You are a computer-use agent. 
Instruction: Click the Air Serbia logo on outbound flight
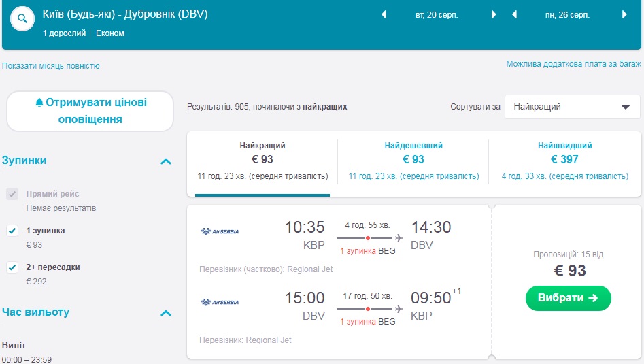coord(220,231)
